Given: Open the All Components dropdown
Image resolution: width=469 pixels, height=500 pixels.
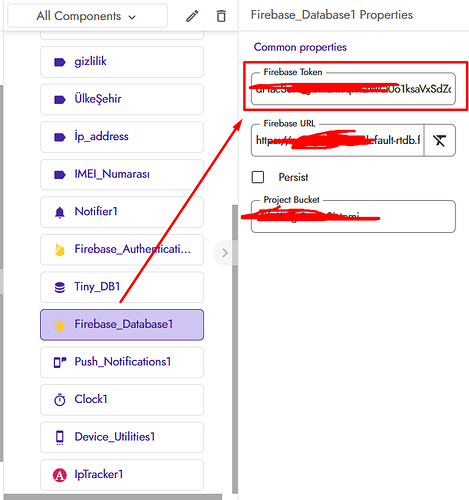Looking at the screenshot, I should point(87,16).
